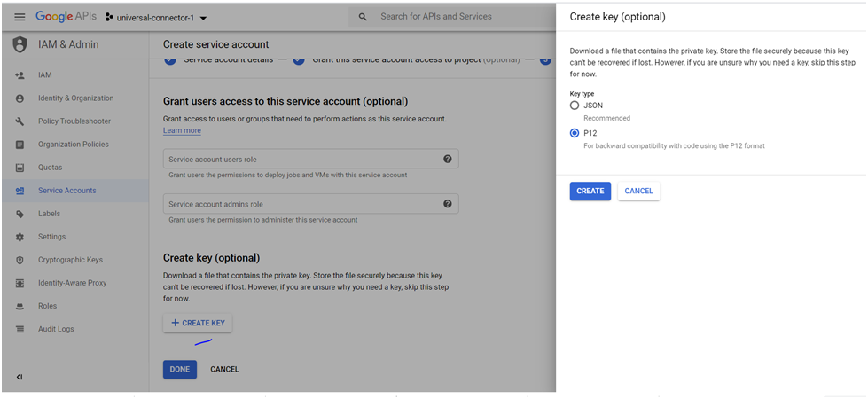868x399 pixels.
Task: Open Identity-Aware Proxy page
Action: pos(72,283)
